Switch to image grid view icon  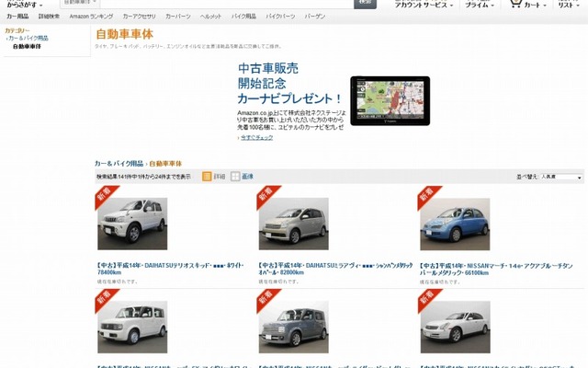click(x=235, y=176)
